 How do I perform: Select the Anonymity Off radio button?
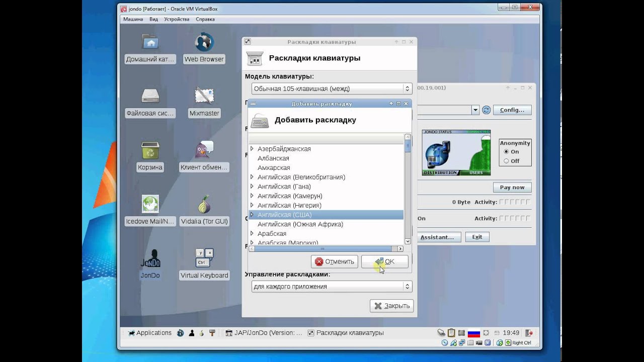[506, 161]
